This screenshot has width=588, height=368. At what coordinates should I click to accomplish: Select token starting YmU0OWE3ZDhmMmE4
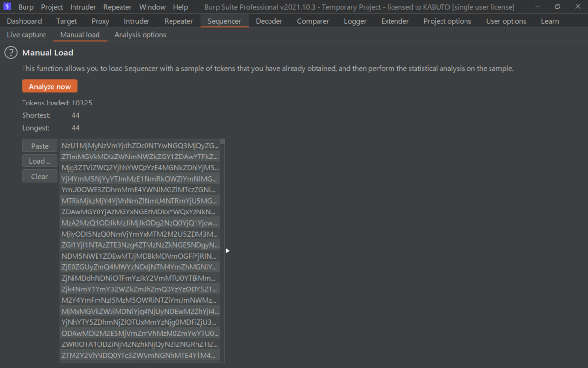click(140, 190)
